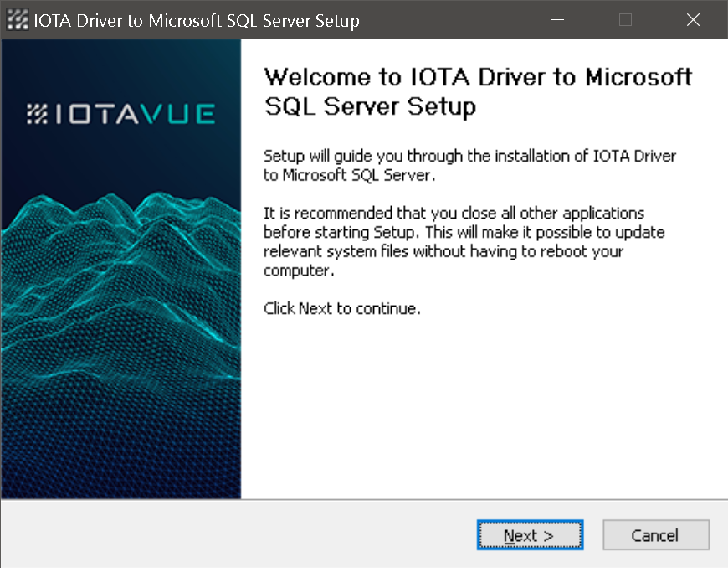Minimize the setup window
This screenshot has width=728, height=572.
pos(557,20)
